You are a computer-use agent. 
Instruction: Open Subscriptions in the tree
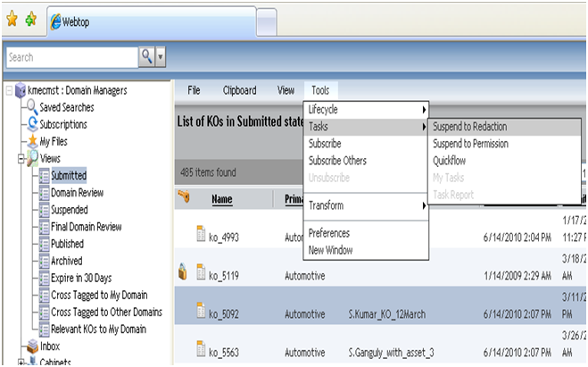click(63, 124)
